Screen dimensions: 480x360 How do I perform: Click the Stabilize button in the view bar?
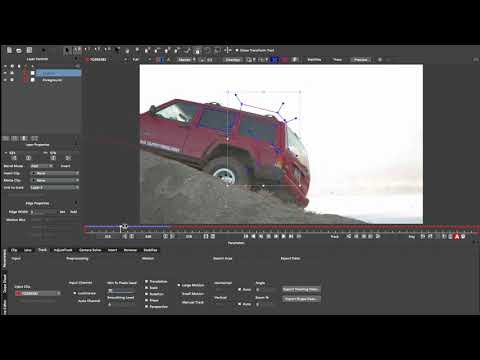(x=314, y=60)
